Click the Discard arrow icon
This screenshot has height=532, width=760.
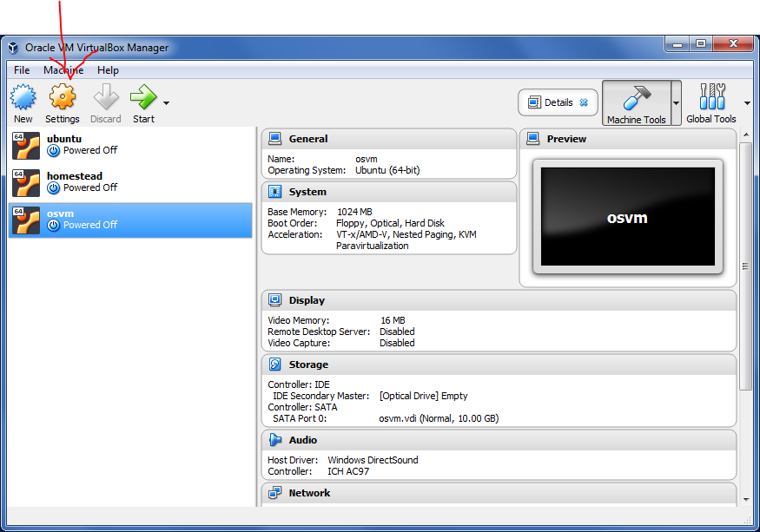pos(106,96)
